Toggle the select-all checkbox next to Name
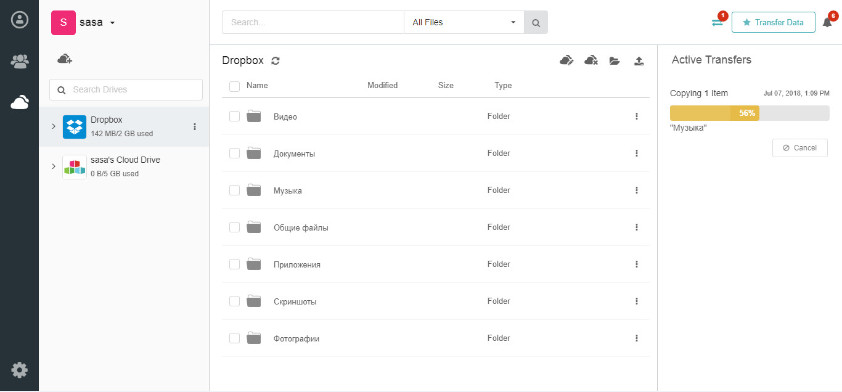Viewport: 842px width, 392px height. click(x=235, y=86)
